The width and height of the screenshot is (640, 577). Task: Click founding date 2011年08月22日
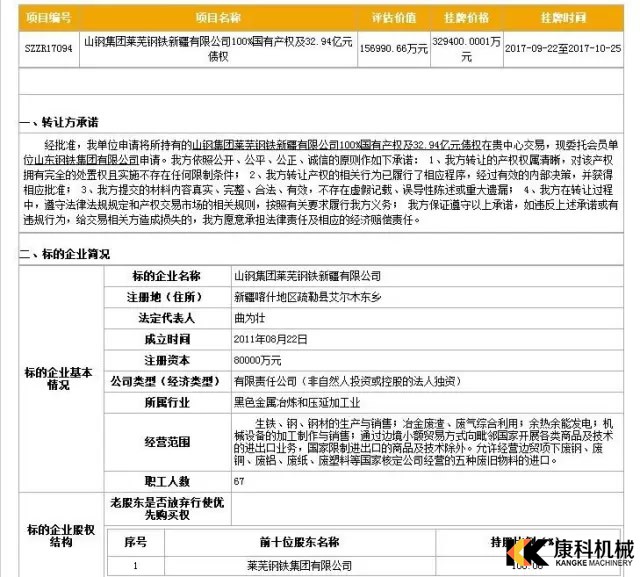click(271, 339)
